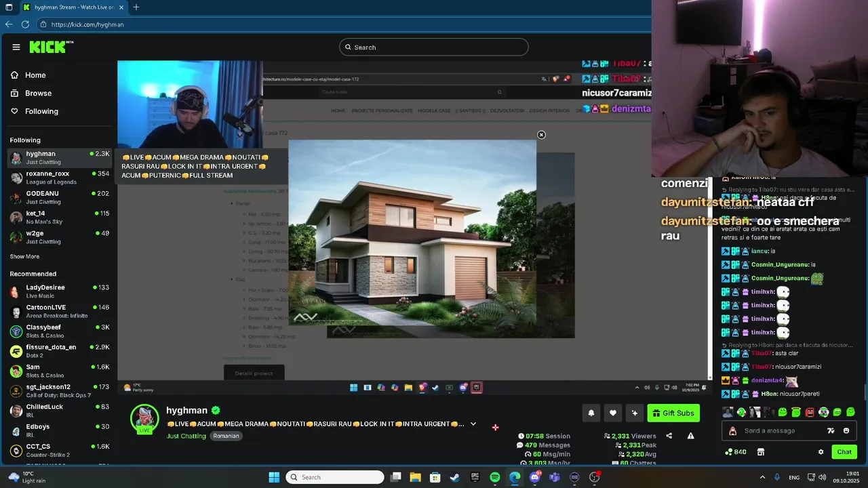Screen dimensions: 868x488
Task: Open Spotify from taskbar
Action: coord(495,477)
